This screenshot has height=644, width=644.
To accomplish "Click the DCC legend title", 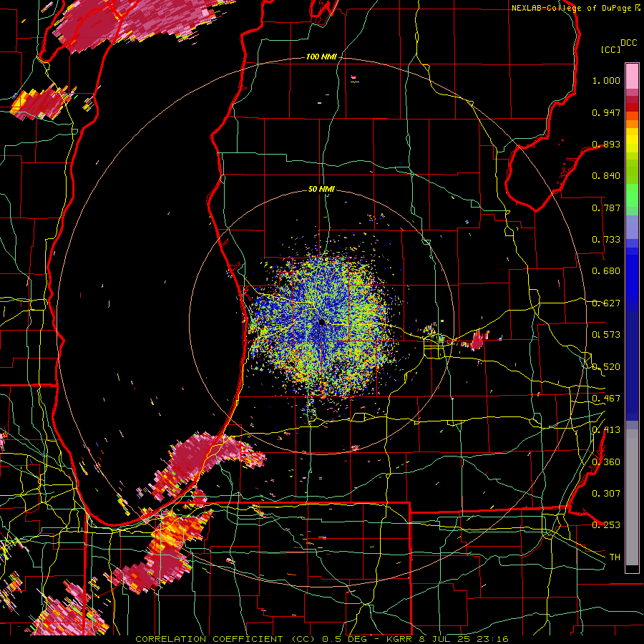I will click(x=628, y=43).
